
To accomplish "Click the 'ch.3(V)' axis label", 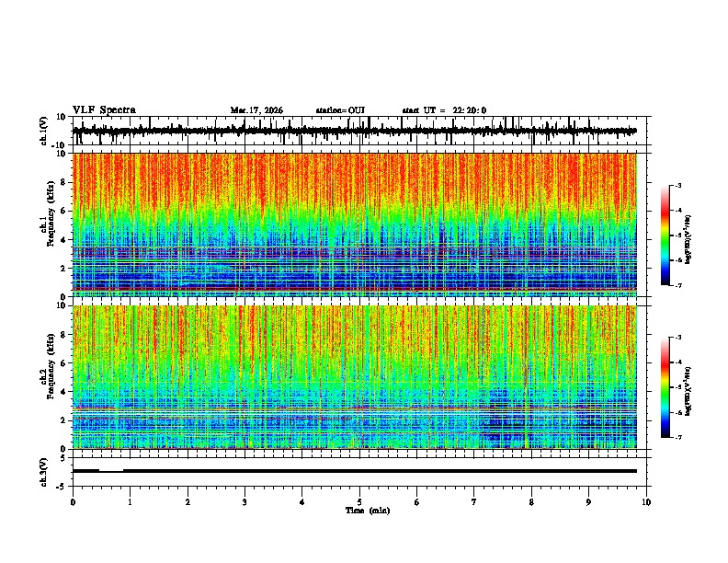I will coord(44,472).
